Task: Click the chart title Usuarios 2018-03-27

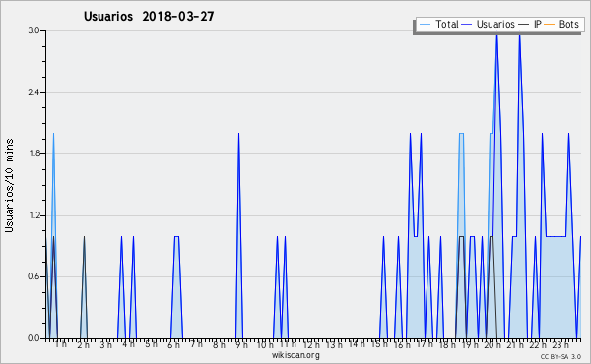Action: pos(149,16)
